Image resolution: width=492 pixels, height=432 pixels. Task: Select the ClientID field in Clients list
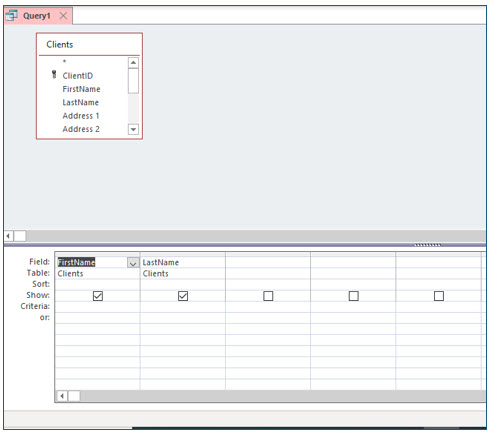[78, 76]
